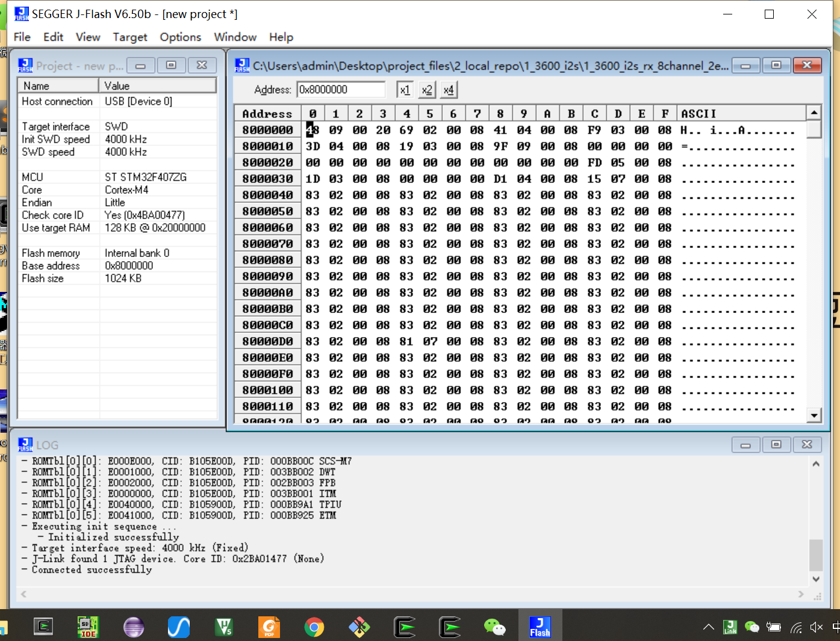The width and height of the screenshot is (840, 641).
Task: Click the hex data window J-Flash icon
Action: click(x=242, y=65)
